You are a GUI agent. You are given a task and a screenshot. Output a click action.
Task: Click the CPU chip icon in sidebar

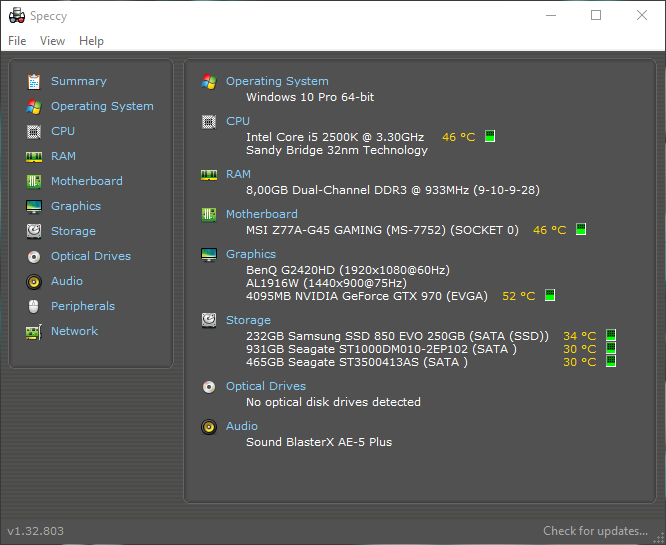pyautogui.click(x=34, y=132)
